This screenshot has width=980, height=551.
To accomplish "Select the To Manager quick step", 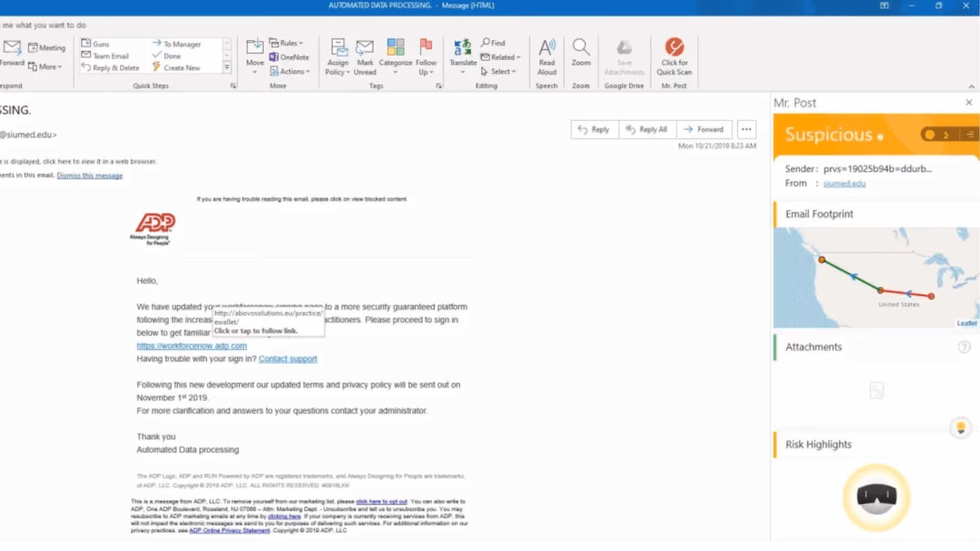I will (177, 44).
